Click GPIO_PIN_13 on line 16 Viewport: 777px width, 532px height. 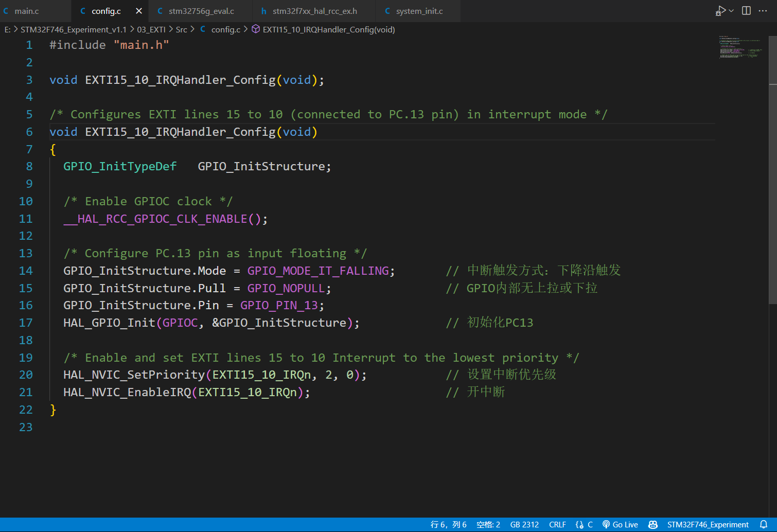[x=279, y=306]
